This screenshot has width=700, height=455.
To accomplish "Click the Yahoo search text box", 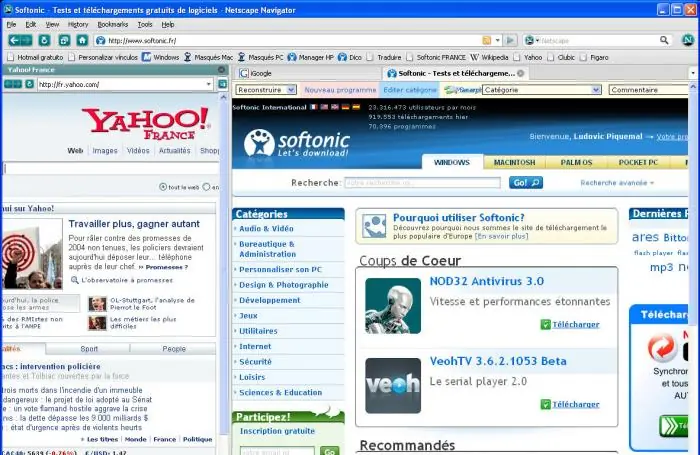I will [x=110, y=168].
